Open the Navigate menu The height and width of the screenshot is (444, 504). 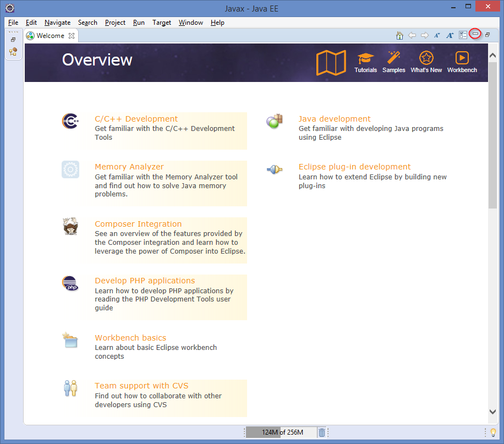[57, 23]
